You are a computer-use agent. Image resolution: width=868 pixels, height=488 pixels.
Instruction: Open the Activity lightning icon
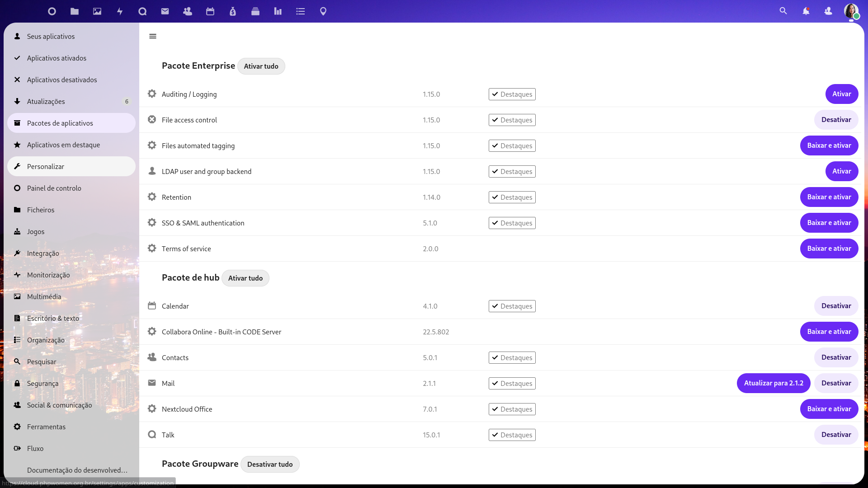[x=120, y=11]
